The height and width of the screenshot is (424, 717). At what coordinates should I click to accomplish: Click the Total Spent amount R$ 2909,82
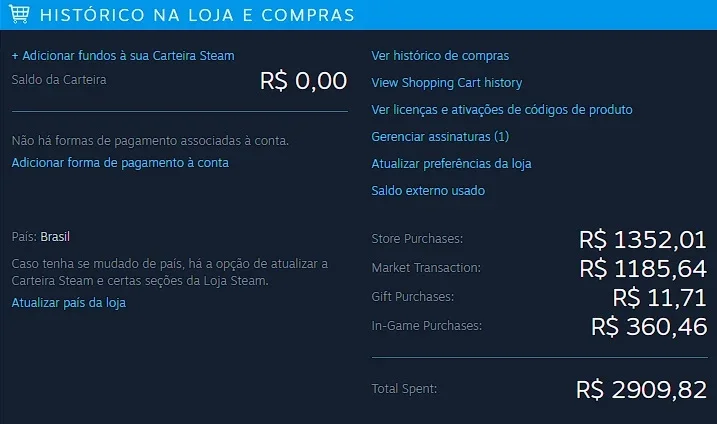pos(642,390)
